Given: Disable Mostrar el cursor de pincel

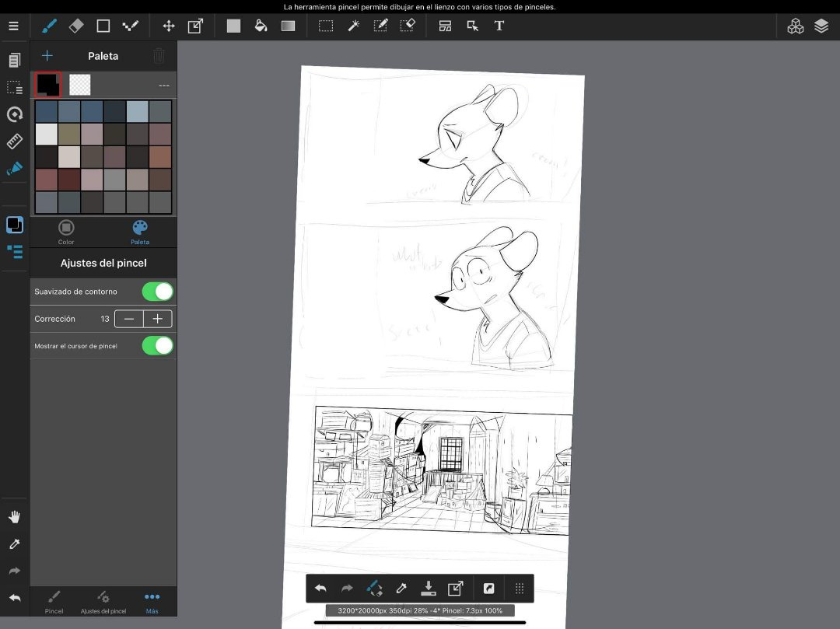Looking at the screenshot, I should coord(157,345).
